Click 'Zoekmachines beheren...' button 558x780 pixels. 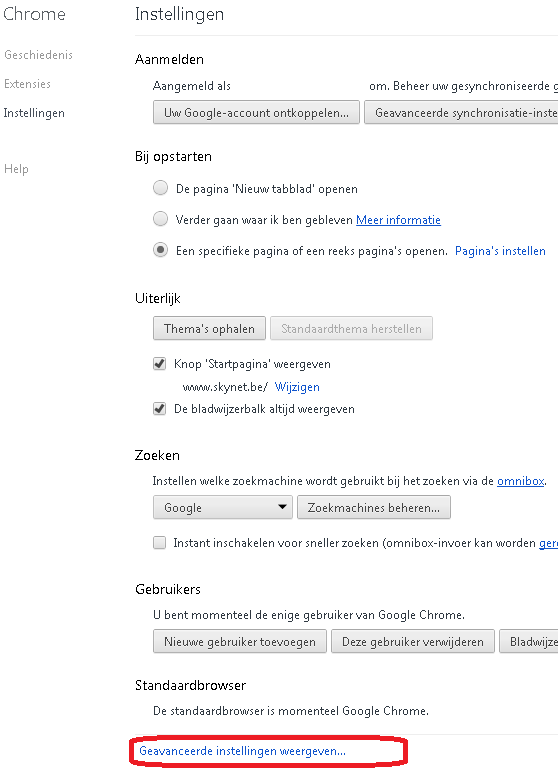pyautogui.click(x=374, y=507)
